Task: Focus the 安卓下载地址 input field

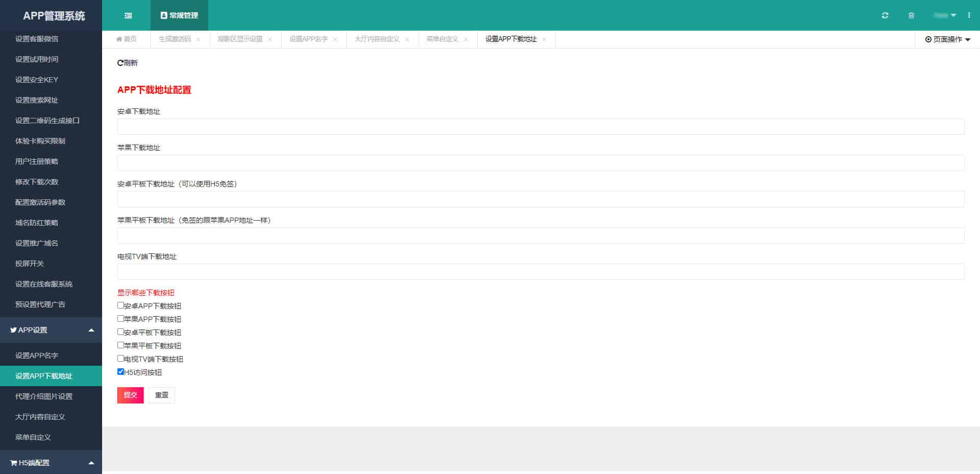Action: [x=541, y=127]
